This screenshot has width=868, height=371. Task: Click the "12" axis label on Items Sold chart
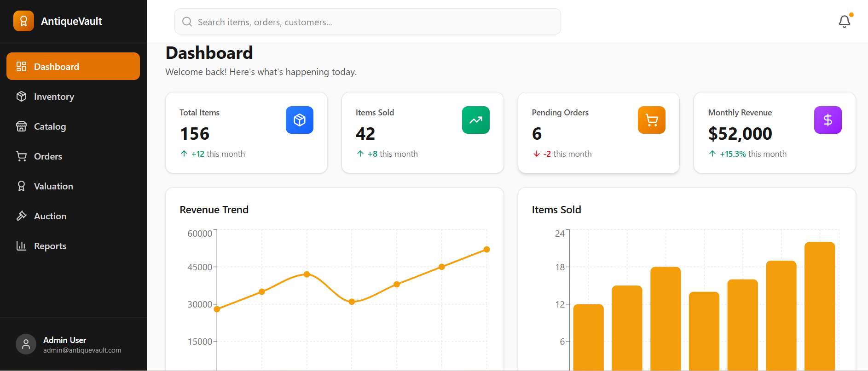coord(560,304)
